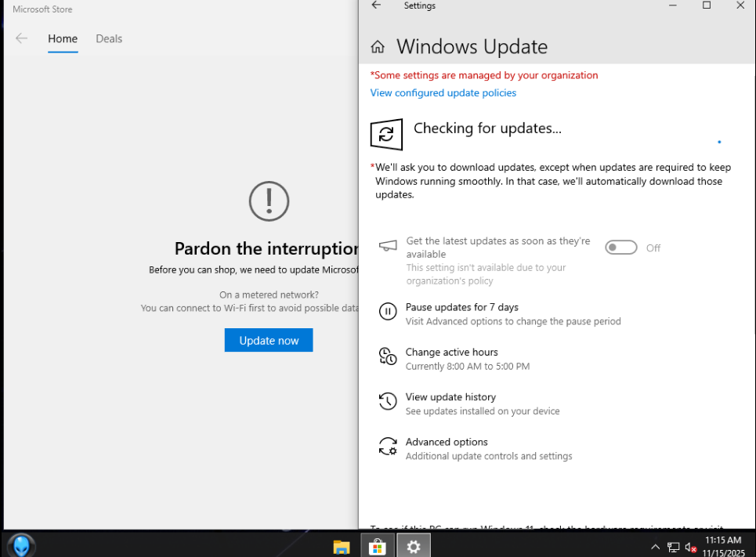Switch to Home tab in Store

click(63, 38)
